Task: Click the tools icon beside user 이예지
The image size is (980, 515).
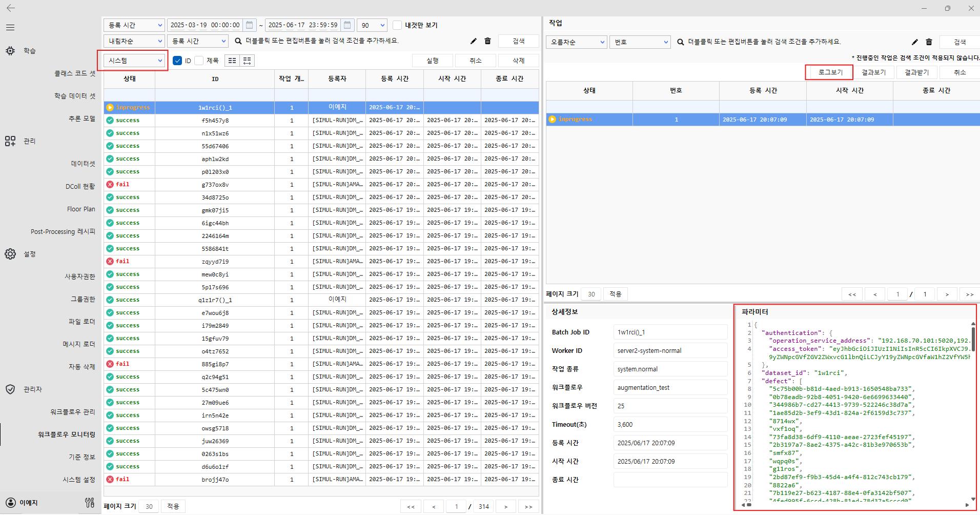Action: tap(90, 503)
